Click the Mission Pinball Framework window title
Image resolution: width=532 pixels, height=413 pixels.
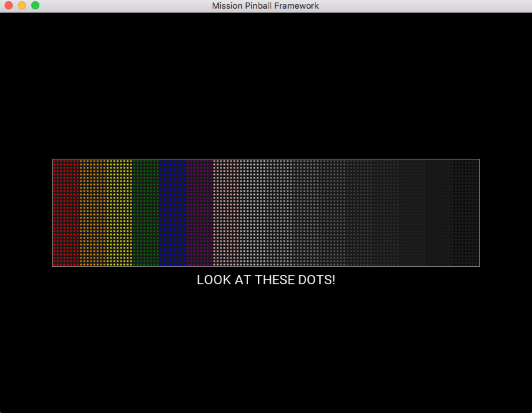tap(265, 6)
